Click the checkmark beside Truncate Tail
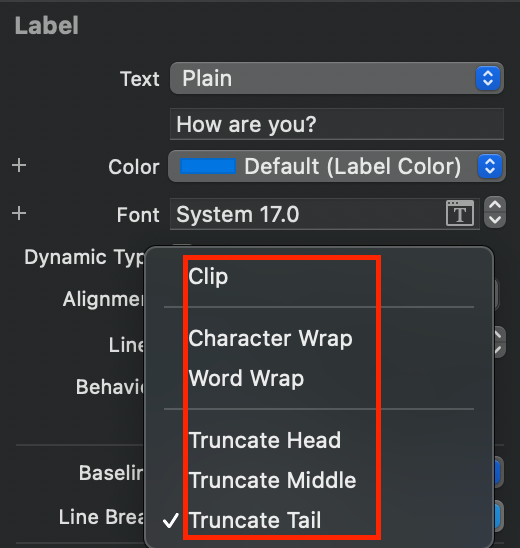The image size is (520, 548). point(171,520)
